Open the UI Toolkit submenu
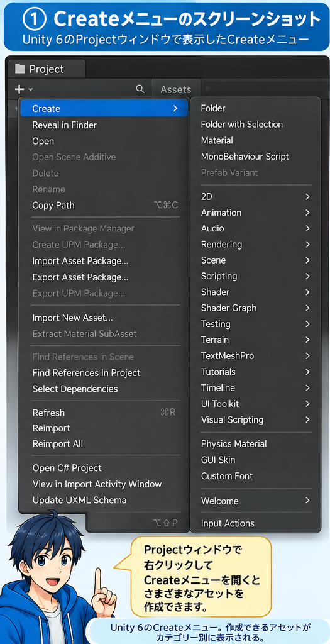 click(255, 404)
